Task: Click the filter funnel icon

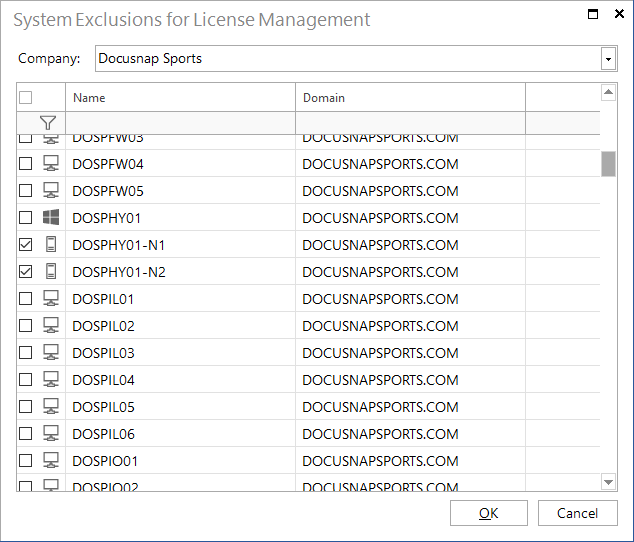Action: pyautogui.click(x=48, y=123)
